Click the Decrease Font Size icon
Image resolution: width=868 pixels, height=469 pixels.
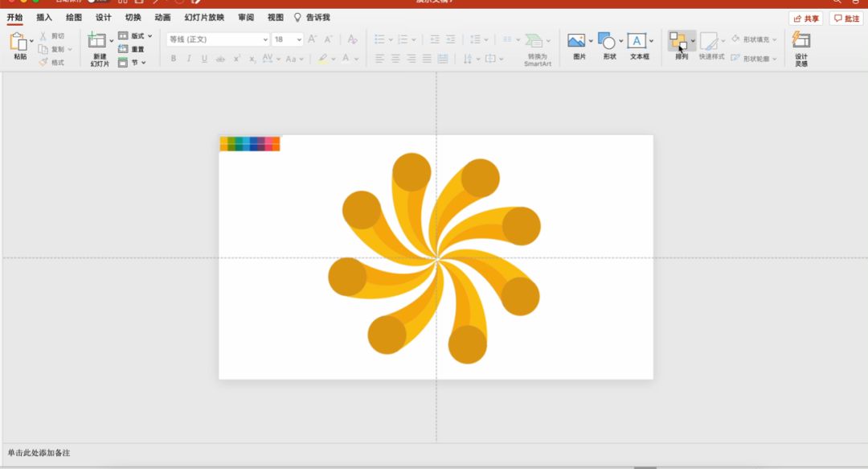[328, 39]
